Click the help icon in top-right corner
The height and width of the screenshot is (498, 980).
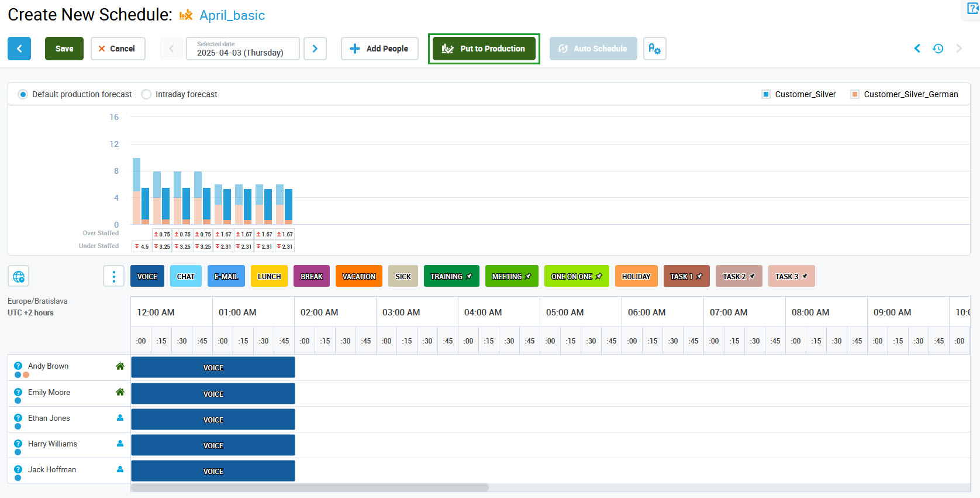pyautogui.click(x=972, y=9)
